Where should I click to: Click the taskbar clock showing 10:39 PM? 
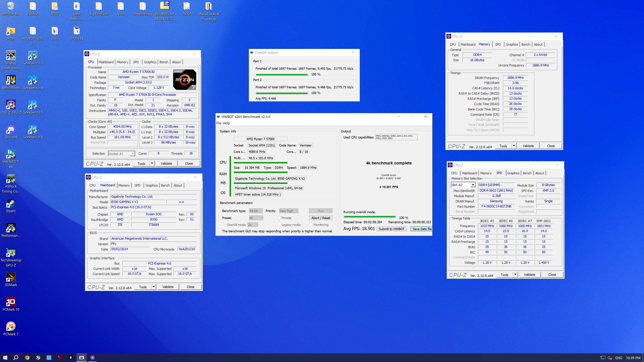click(633, 358)
